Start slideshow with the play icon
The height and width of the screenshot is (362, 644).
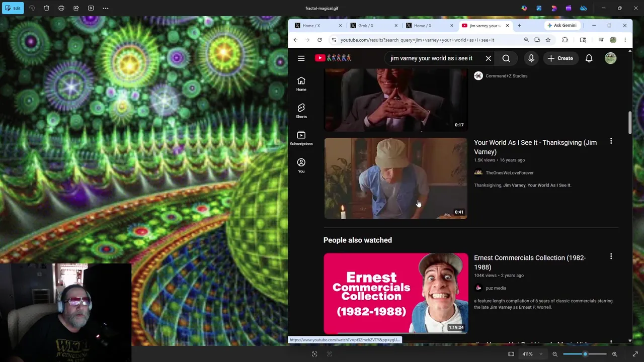[x=91, y=8]
